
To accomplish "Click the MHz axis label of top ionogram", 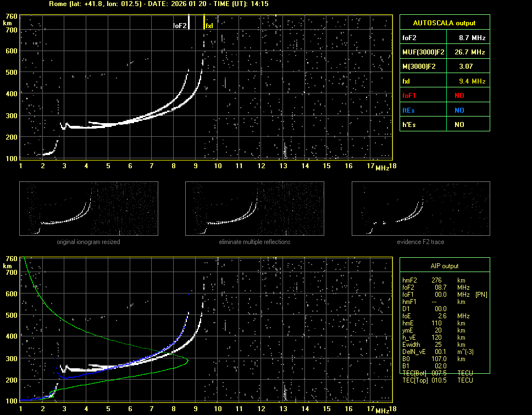I will pos(383,167).
